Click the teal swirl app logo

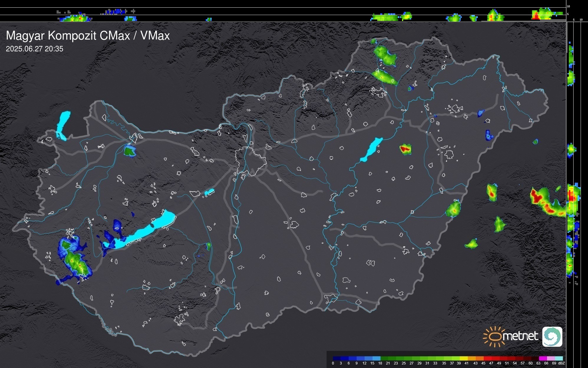(x=552, y=336)
